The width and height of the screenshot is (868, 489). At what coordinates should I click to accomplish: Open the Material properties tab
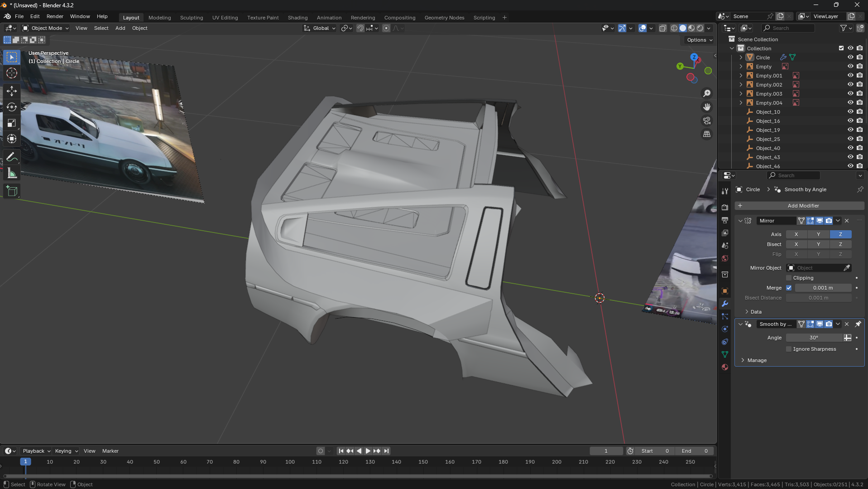click(x=725, y=367)
